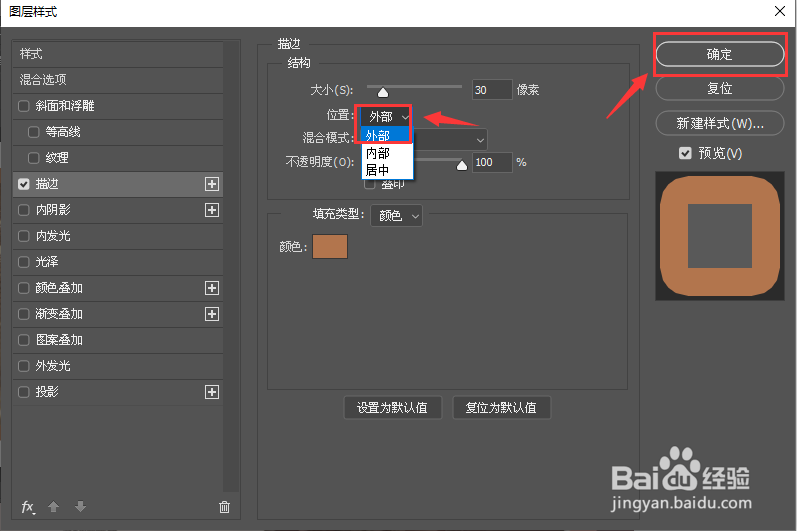Delete effect with the trash icon
Viewport: 797px width, 531px height.
point(224,507)
